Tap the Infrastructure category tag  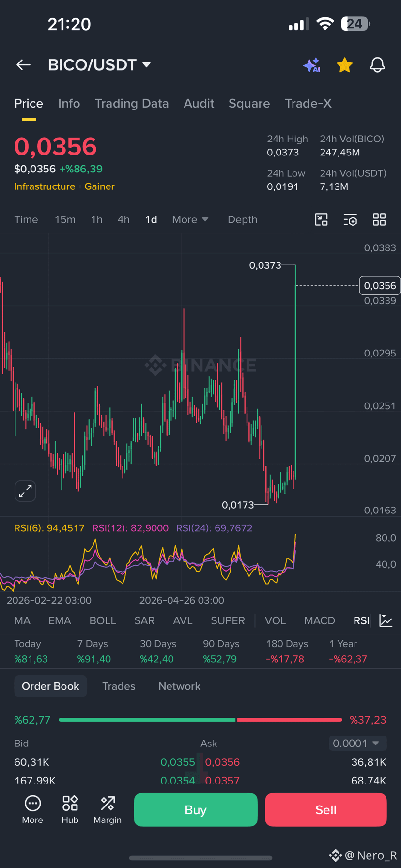pyautogui.click(x=45, y=186)
